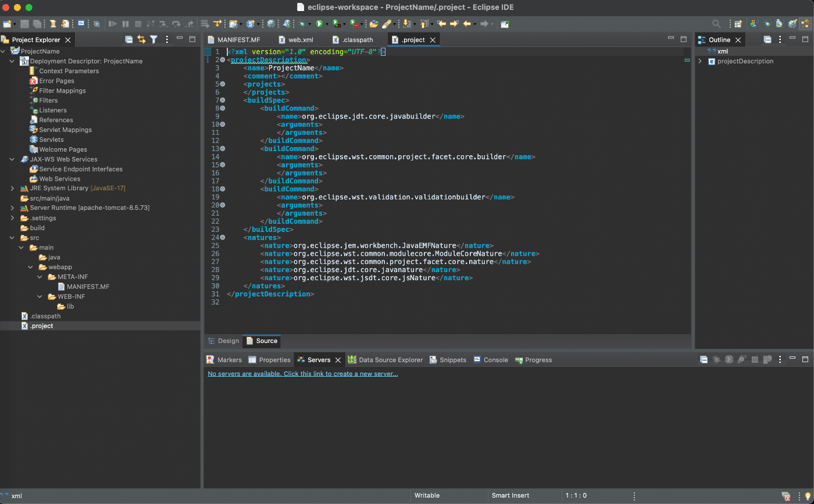This screenshot has height=504, width=814.
Task: Open the New wizard dropdown arrow
Action: [15, 24]
